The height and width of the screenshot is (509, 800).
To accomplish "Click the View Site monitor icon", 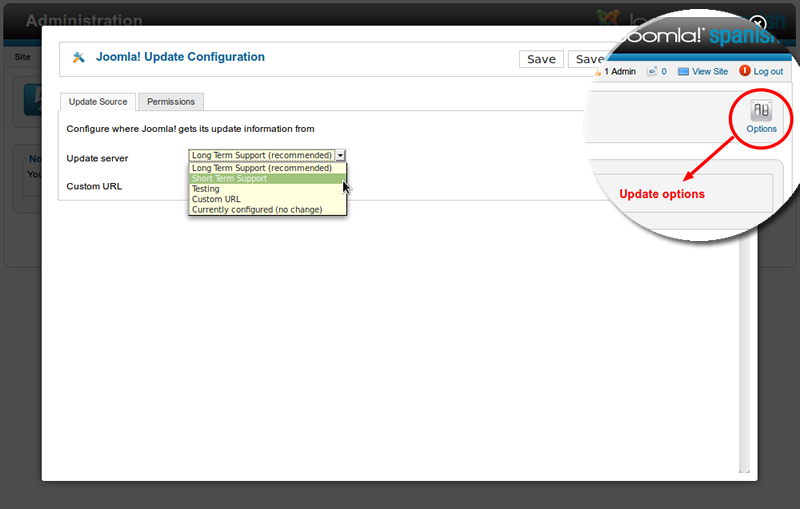I will (x=683, y=71).
